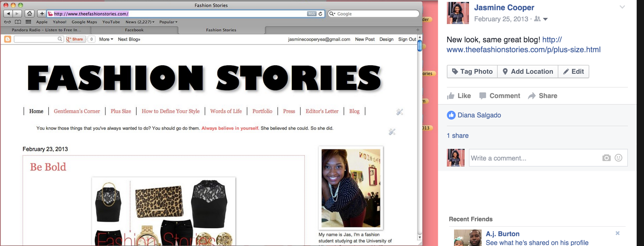Edit the text gadget wrench icon
Screen dimensions: 644x246
(392, 132)
